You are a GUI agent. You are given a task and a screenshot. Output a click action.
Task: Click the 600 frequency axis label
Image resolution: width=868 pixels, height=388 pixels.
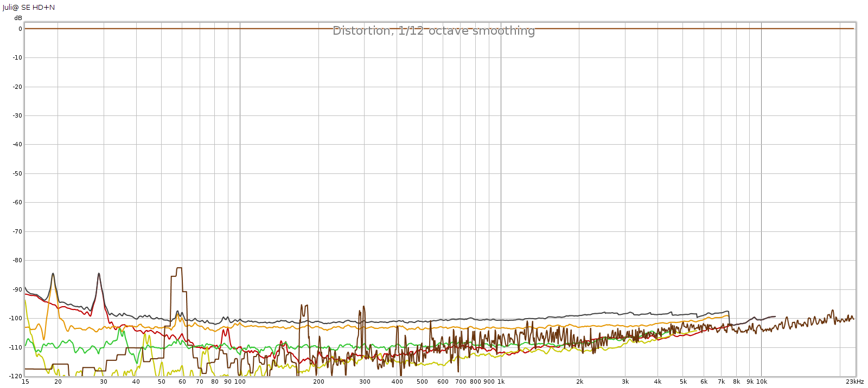(x=443, y=381)
